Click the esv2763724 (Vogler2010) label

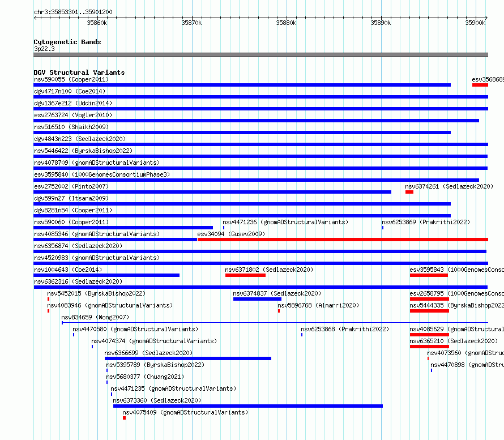73,115
